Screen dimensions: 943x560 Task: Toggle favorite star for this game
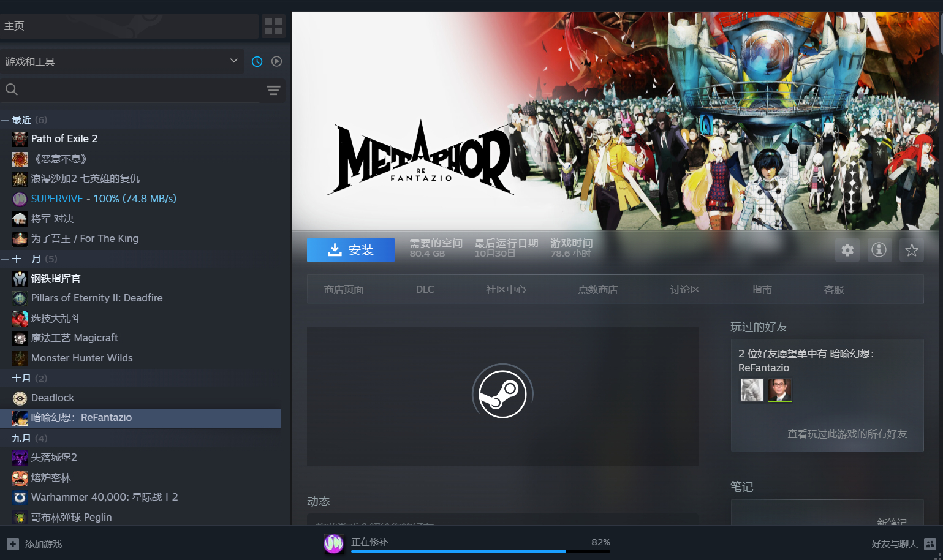click(x=912, y=250)
